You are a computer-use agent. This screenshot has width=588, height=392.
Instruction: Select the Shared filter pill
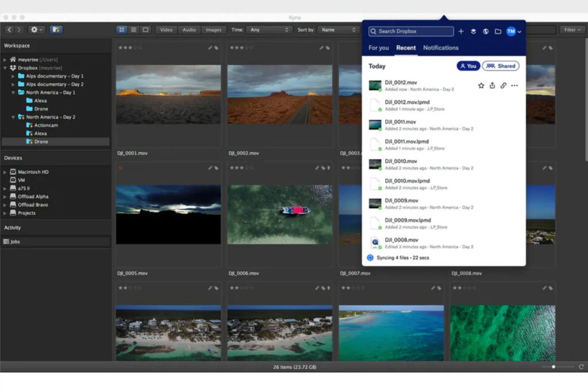501,66
